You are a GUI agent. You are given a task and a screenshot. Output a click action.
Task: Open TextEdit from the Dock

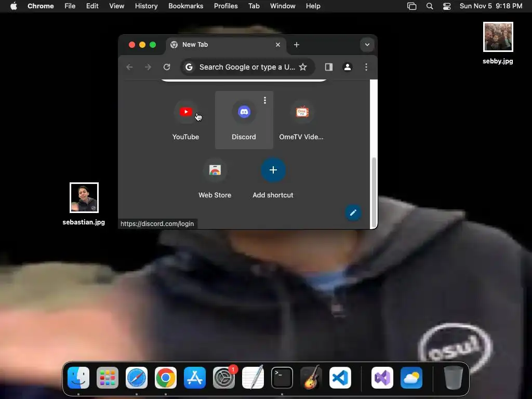coord(253,378)
